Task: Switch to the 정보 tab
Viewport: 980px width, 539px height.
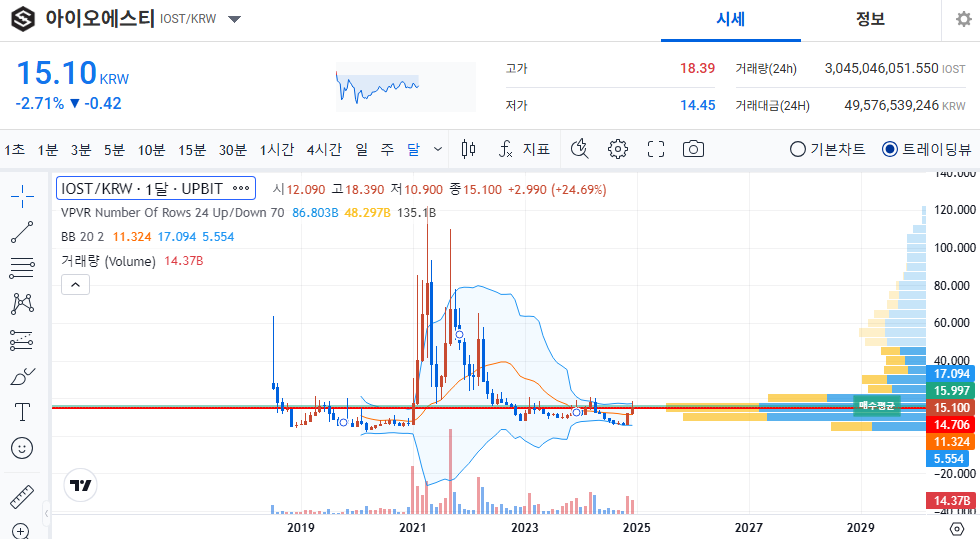Action: pos(870,19)
